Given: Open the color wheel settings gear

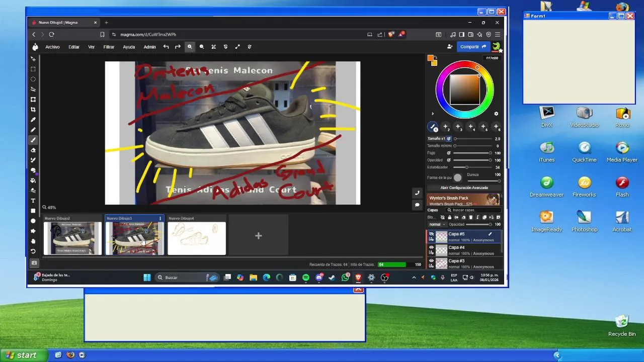Looking at the screenshot, I should pyautogui.click(x=496, y=114).
